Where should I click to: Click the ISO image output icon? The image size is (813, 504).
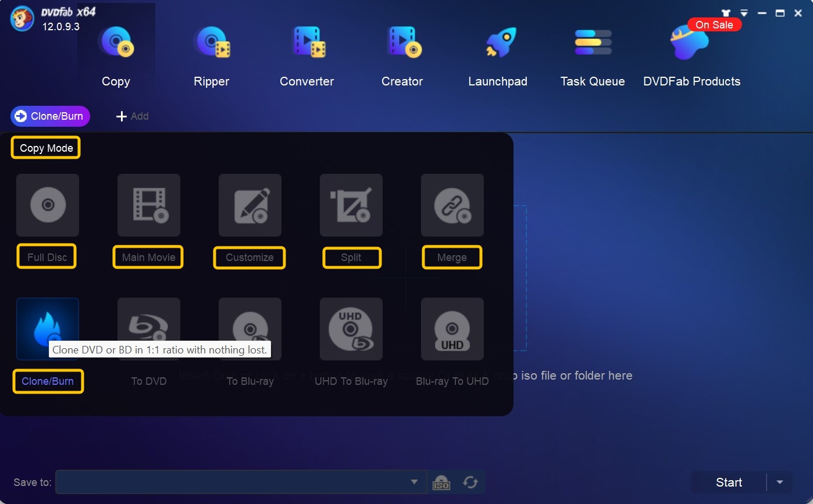(x=441, y=482)
